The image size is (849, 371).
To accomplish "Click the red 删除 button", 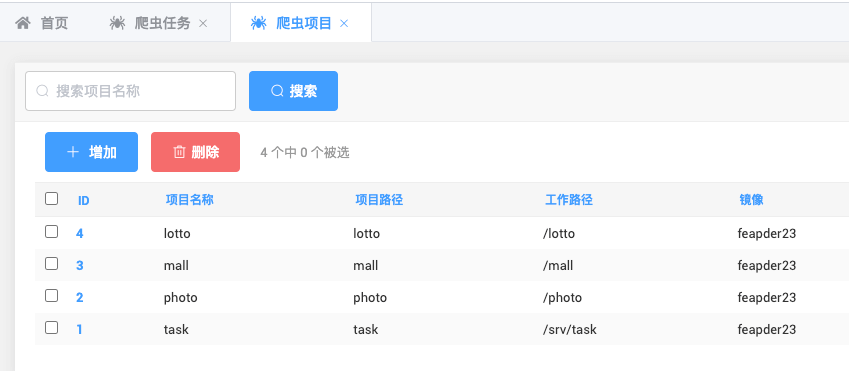I will (x=195, y=152).
